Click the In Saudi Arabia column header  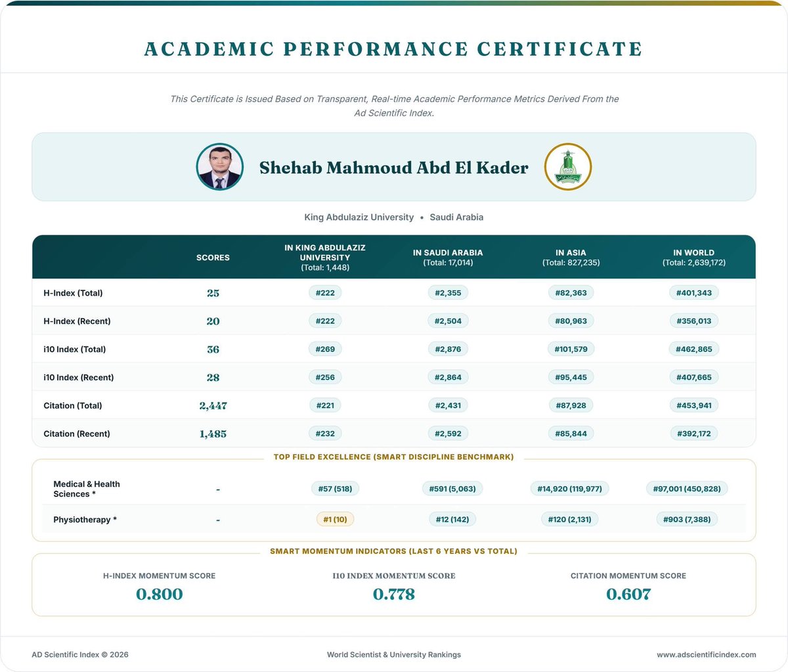(448, 258)
